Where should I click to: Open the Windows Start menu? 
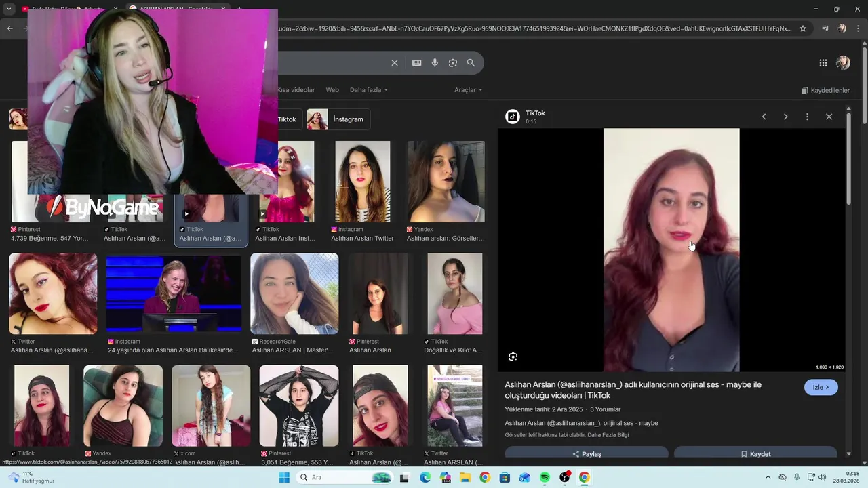tap(284, 478)
